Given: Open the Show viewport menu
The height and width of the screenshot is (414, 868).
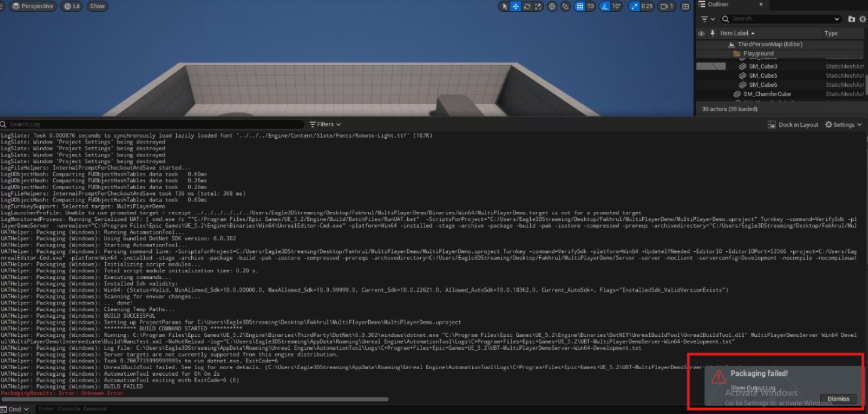Looking at the screenshot, I should click(97, 7).
